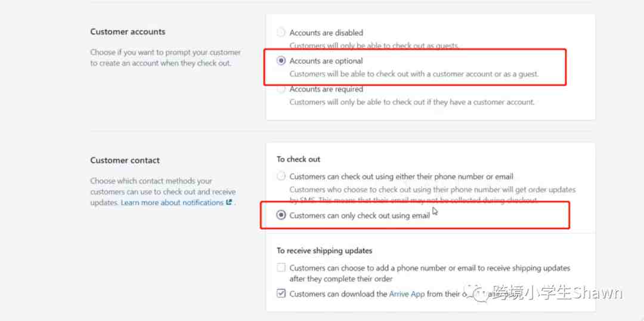Select the 'Accounts are optional' radio button
This screenshot has height=321, width=644.
click(x=281, y=61)
